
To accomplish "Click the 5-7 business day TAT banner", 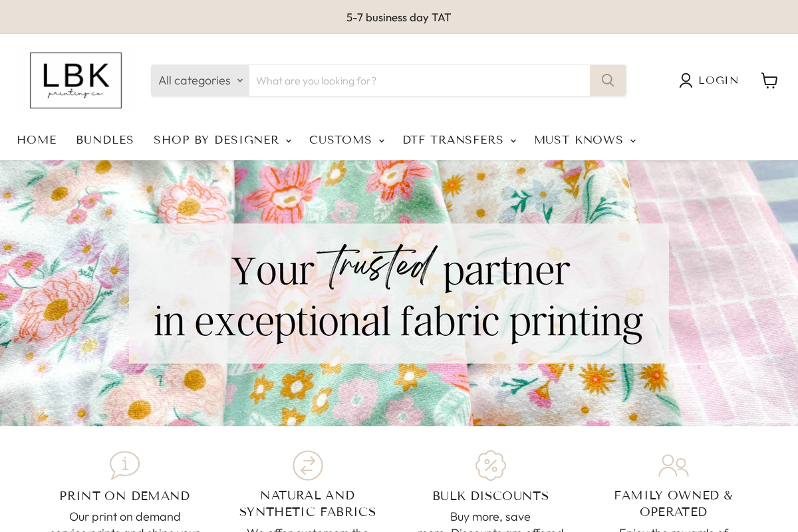I will [398, 17].
